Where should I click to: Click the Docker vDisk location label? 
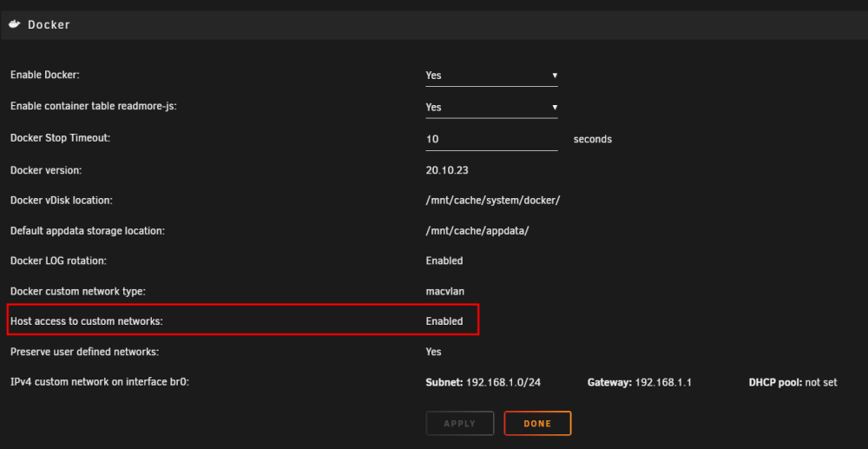(62, 201)
